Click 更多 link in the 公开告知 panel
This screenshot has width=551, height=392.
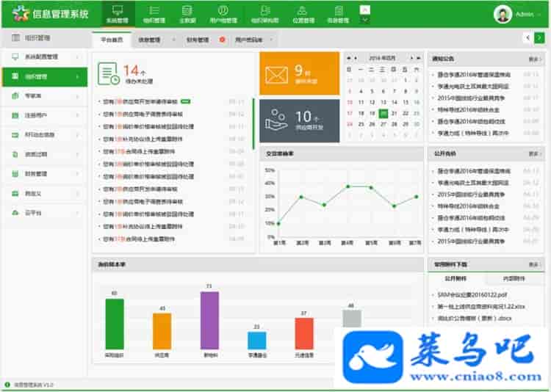pyautogui.click(x=535, y=153)
